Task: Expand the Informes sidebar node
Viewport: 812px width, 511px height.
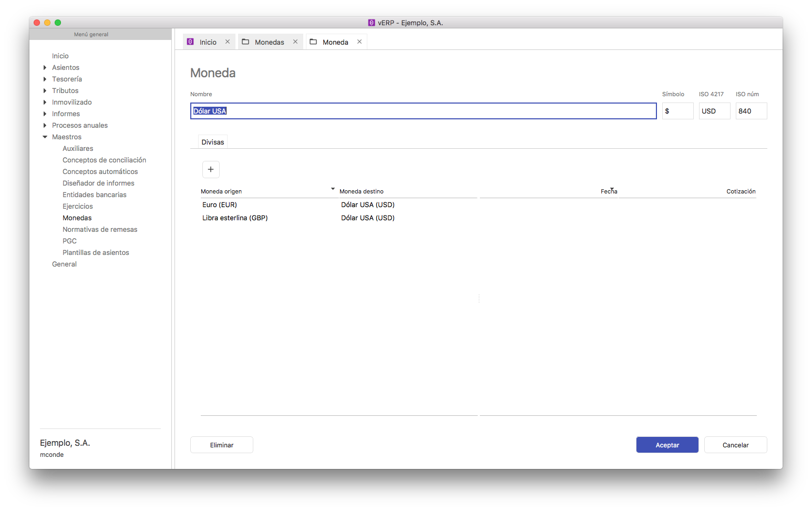Action: coord(45,114)
